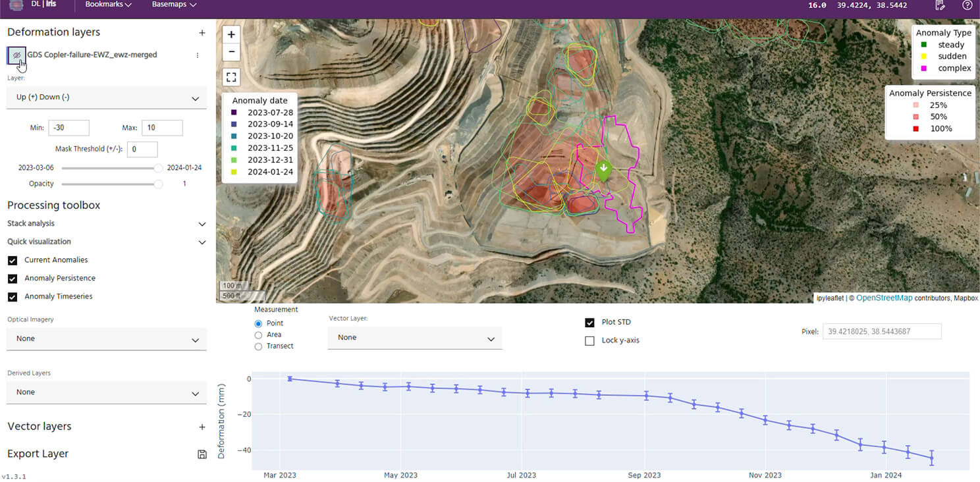
Task: Select the Transect measurement mode
Action: tap(258, 346)
